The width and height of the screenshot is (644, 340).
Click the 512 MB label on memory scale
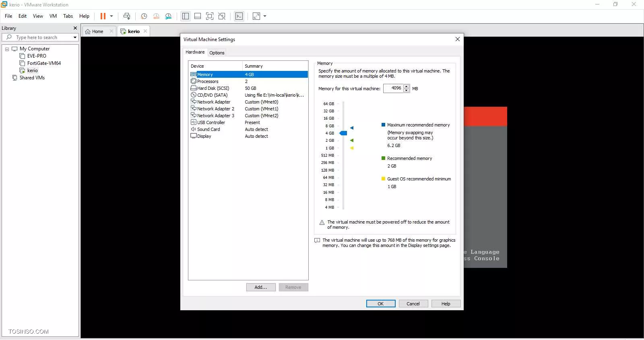click(328, 155)
